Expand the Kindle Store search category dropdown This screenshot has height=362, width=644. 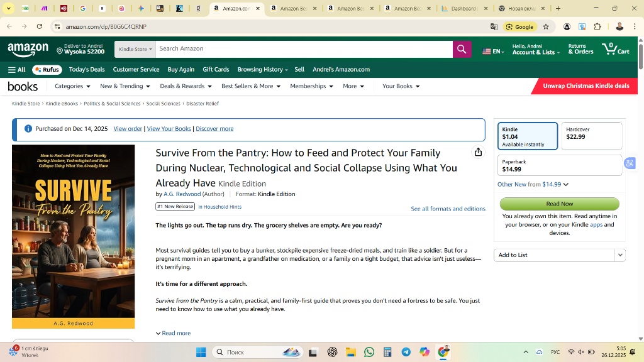[x=135, y=49]
